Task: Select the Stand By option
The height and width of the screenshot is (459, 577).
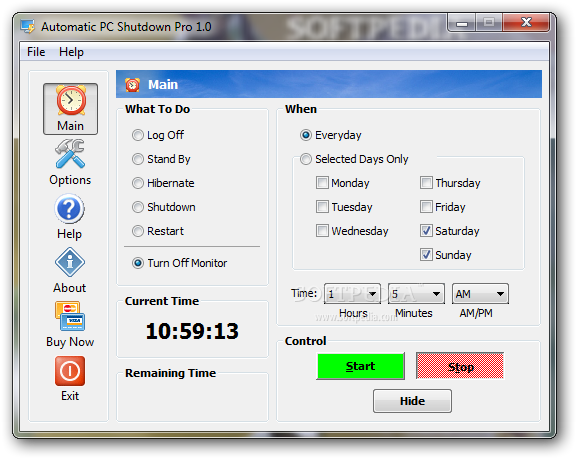Action: point(138,159)
